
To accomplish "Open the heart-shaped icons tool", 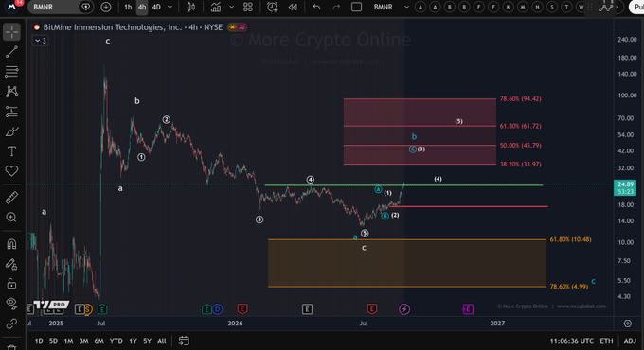I will tap(11, 170).
